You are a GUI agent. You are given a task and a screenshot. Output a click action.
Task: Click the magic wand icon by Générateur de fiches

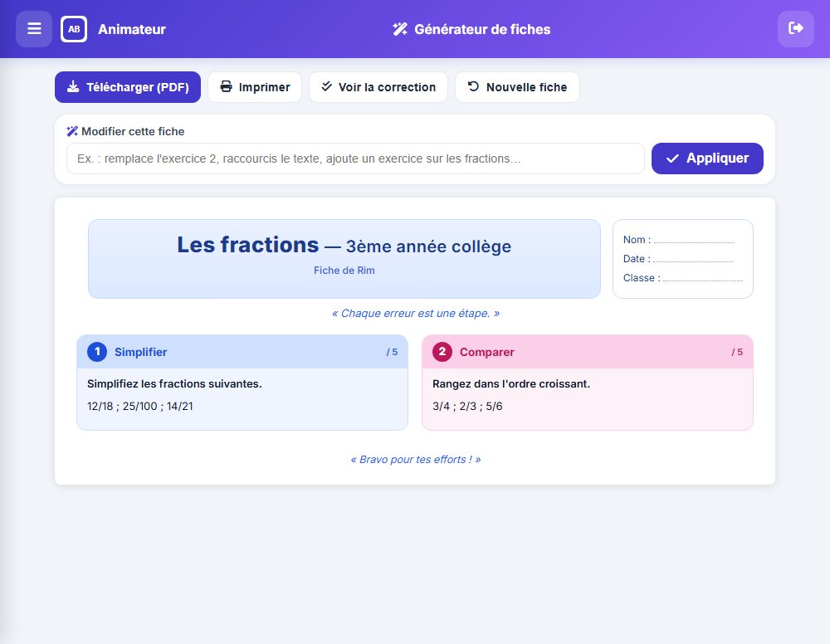click(x=400, y=29)
